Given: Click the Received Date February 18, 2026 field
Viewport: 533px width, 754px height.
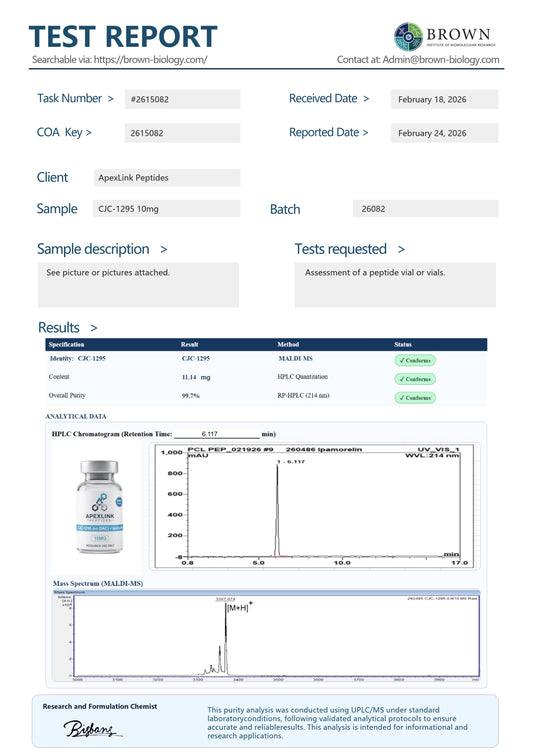Looking at the screenshot, I should 444,99.
